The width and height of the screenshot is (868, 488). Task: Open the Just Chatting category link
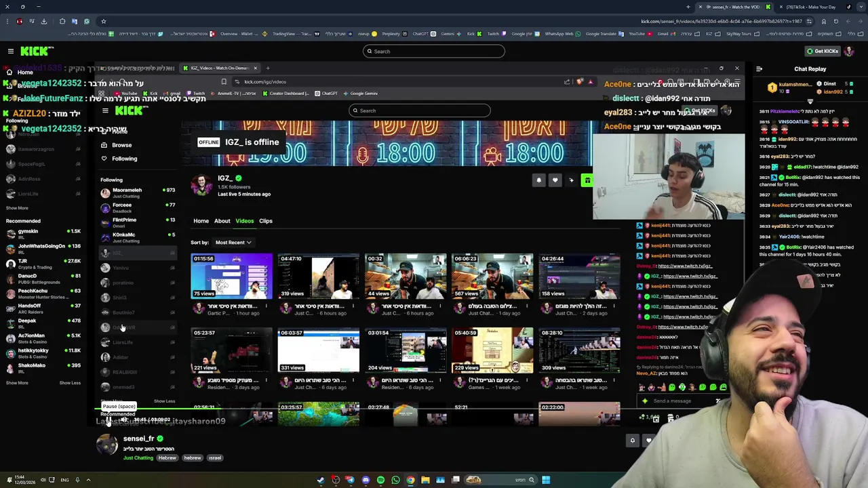click(x=138, y=457)
